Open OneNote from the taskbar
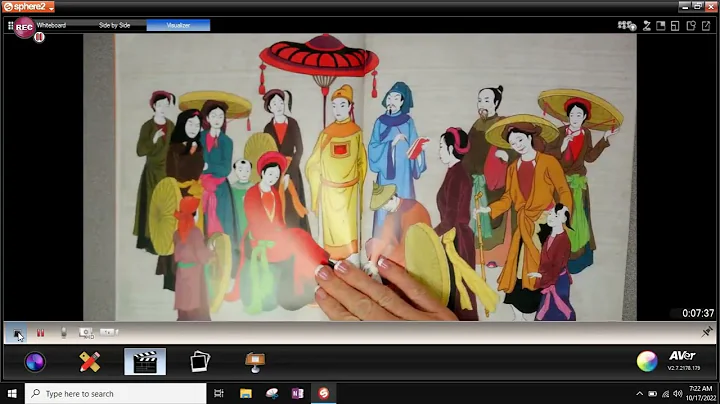This screenshot has height=404, width=720. tap(298, 393)
